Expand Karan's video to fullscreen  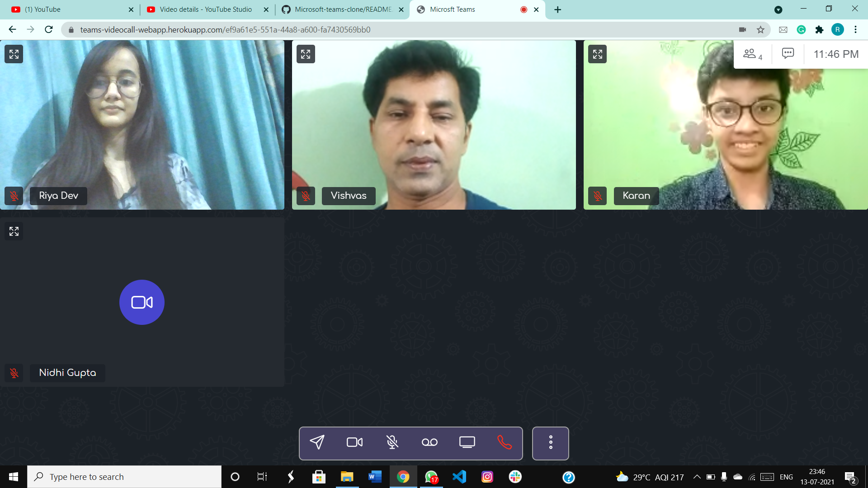coord(598,54)
